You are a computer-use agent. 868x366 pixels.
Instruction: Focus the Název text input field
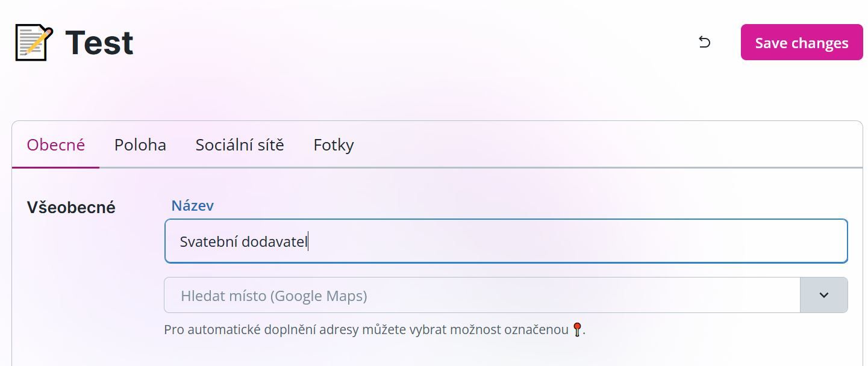pos(506,241)
